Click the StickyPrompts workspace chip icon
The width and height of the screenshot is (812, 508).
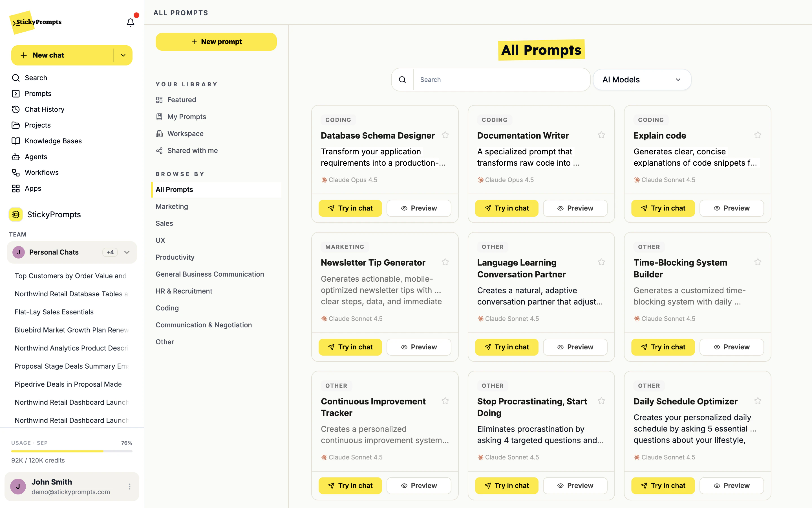(x=16, y=214)
